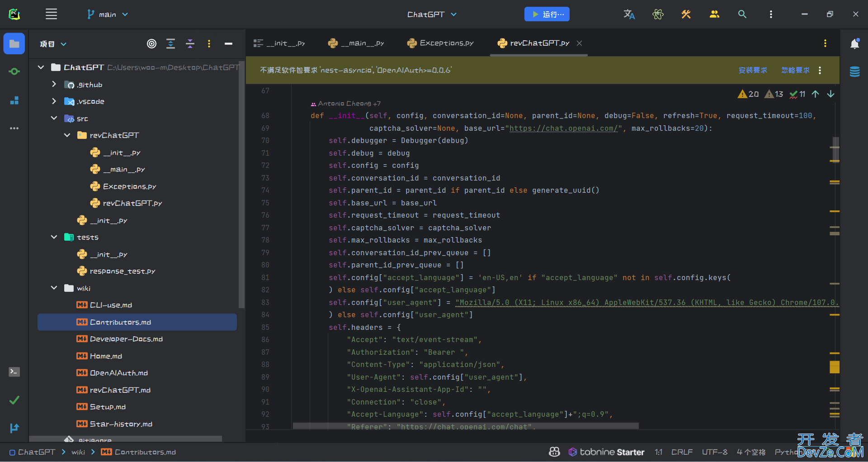This screenshot has height=462, width=868.
Task: Open the Commit tool window
Action: (14, 71)
